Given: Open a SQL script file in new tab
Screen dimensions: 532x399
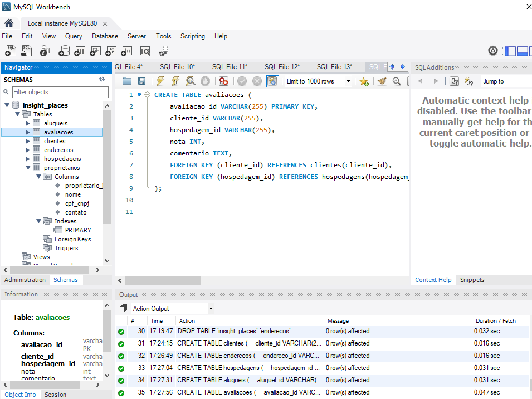Looking at the screenshot, I should point(26,51).
